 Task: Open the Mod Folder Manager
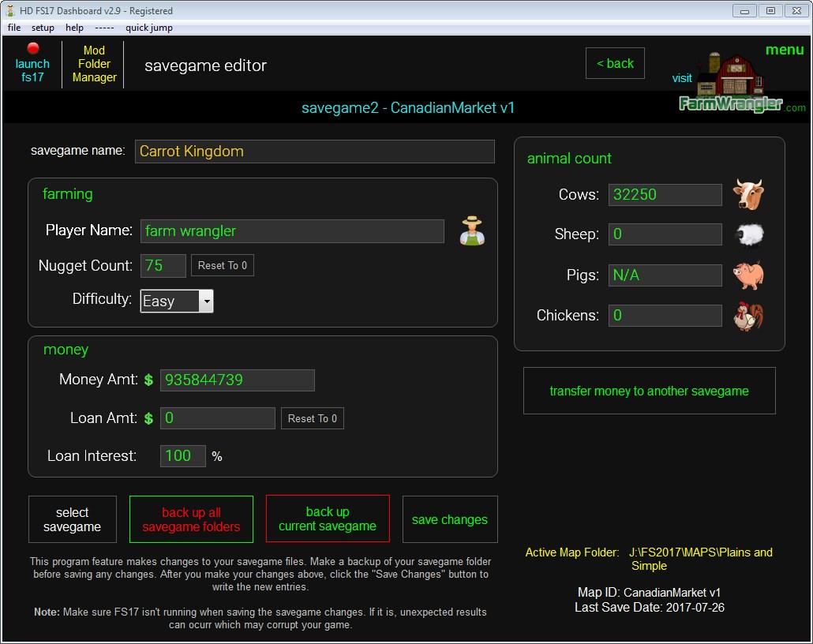(94, 64)
